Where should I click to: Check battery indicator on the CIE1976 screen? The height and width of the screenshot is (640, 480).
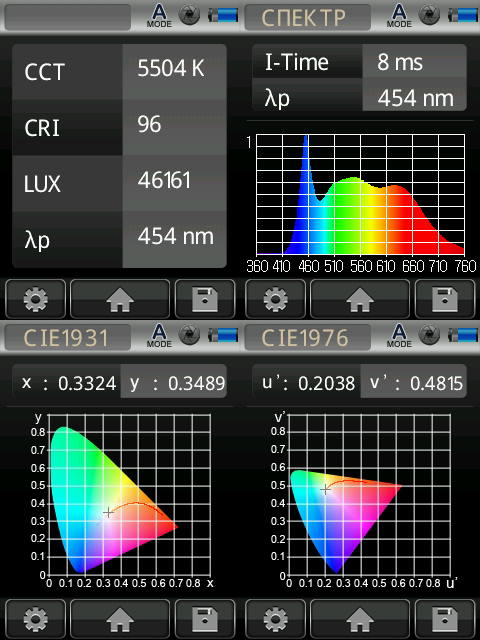[463, 336]
